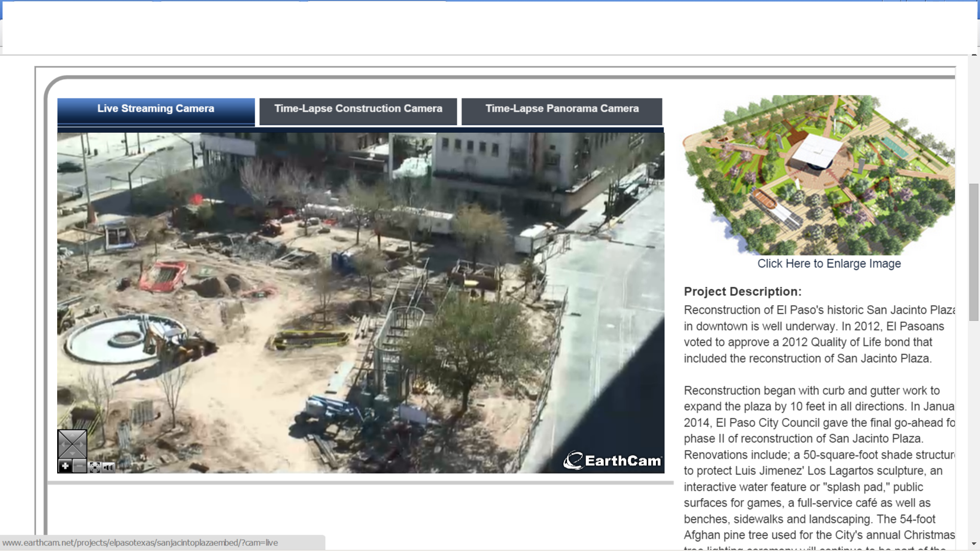The height and width of the screenshot is (551, 980).
Task: Pan the camera right using arrow pad
Action: point(82,444)
